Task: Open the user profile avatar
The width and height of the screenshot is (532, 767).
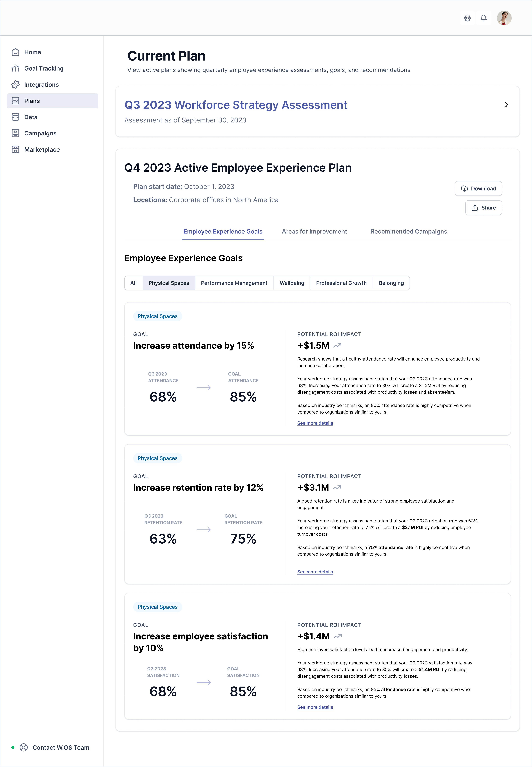Action: point(504,18)
